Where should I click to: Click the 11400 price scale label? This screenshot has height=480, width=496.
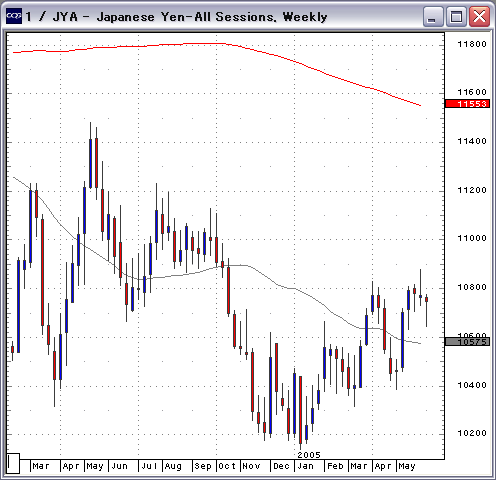click(472, 141)
